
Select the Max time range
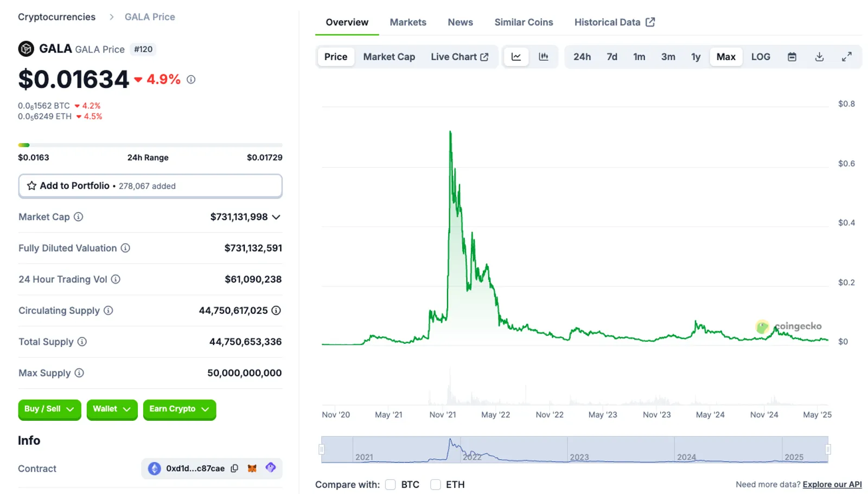coord(726,57)
